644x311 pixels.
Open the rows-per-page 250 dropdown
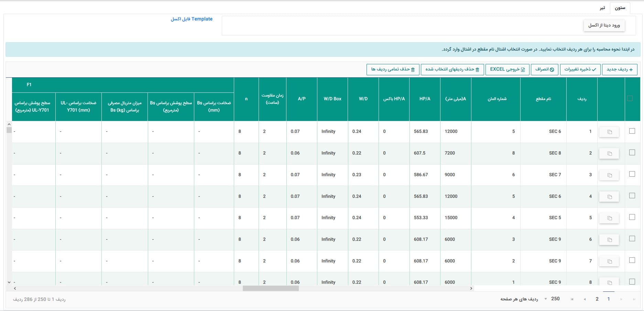552,299
